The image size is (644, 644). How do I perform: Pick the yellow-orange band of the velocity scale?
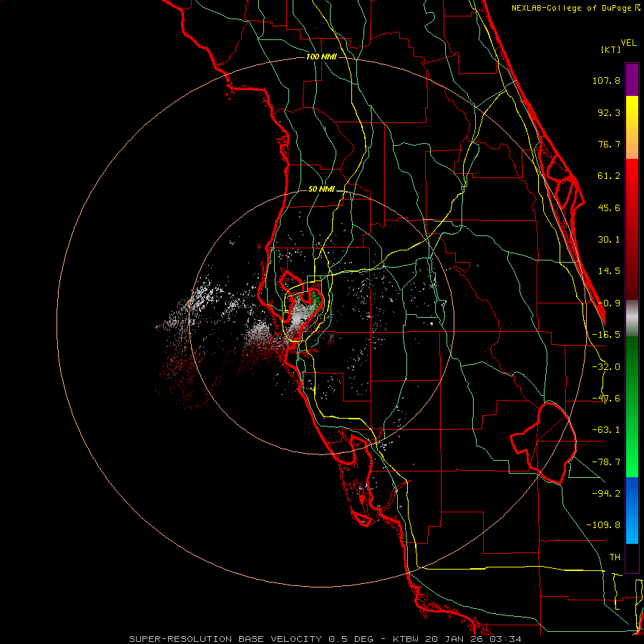(632, 127)
